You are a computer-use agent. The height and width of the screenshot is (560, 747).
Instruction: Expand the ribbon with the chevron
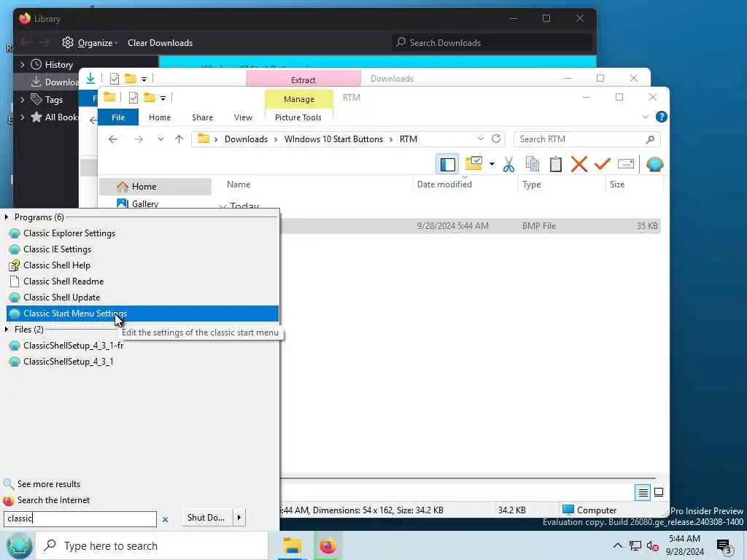pyautogui.click(x=646, y=117)
